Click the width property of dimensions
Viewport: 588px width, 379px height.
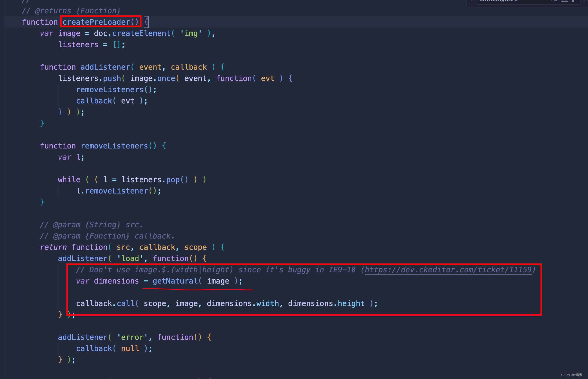[x=268, y=303]
